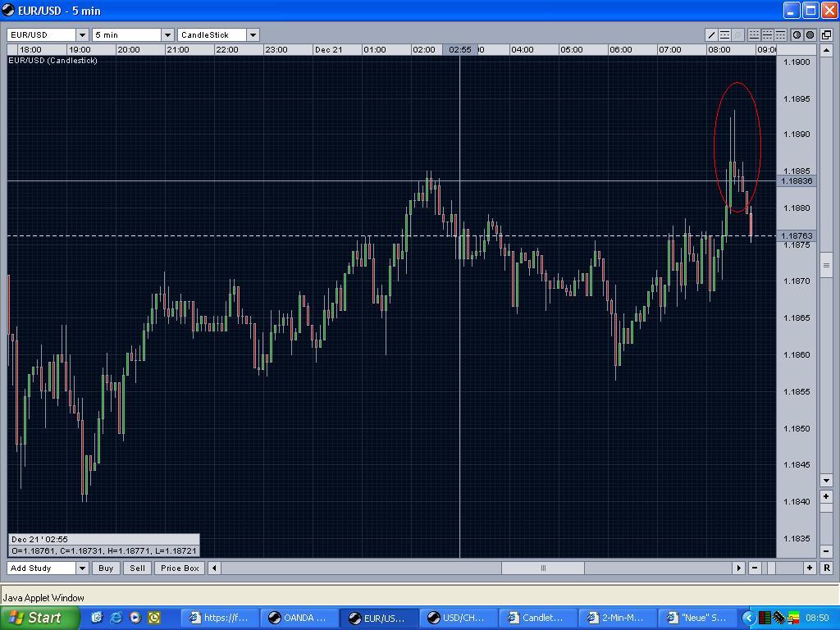Select the trend line drawing tool
Viewport: 840px width, 630px height.
point(711,34)
